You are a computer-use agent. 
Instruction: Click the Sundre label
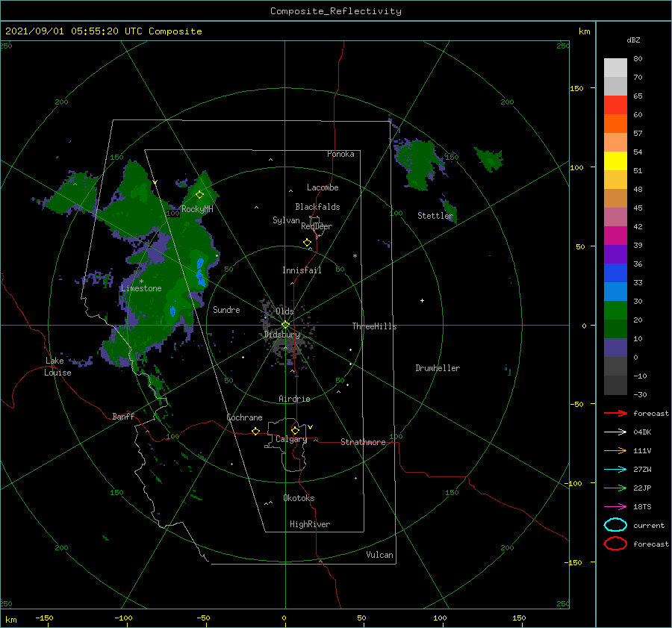point(226,309)
